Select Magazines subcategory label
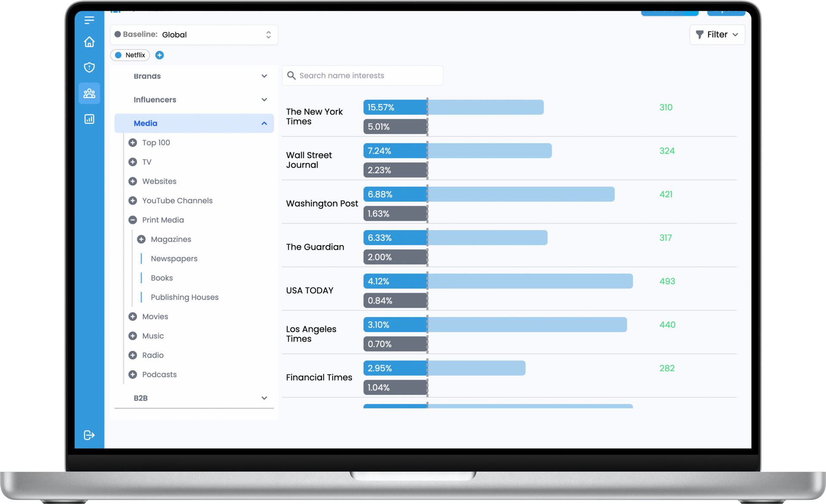The height and width of the screenshot is (504, 826). click(171, 239)
